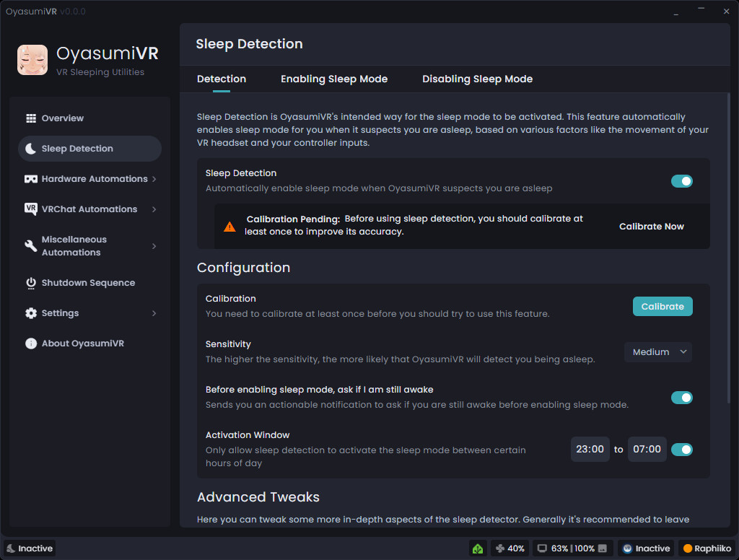Switch to the Detection tab

pyautogui.click(x=222, y=79)
